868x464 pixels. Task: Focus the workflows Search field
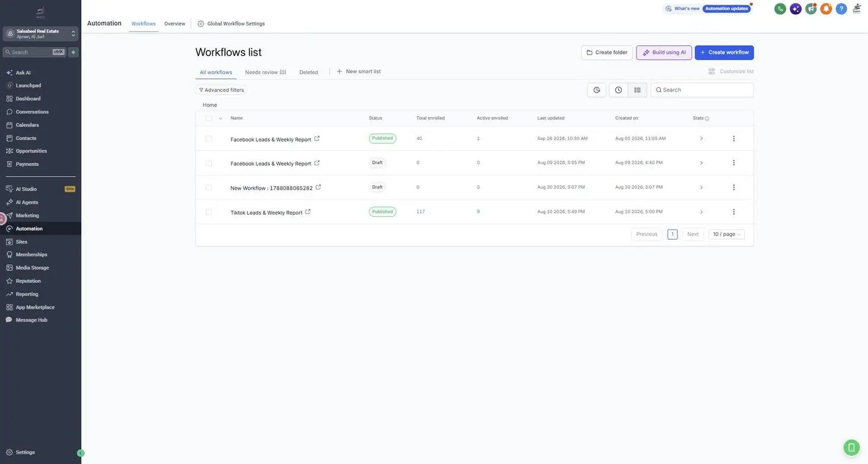coord(702,90)
